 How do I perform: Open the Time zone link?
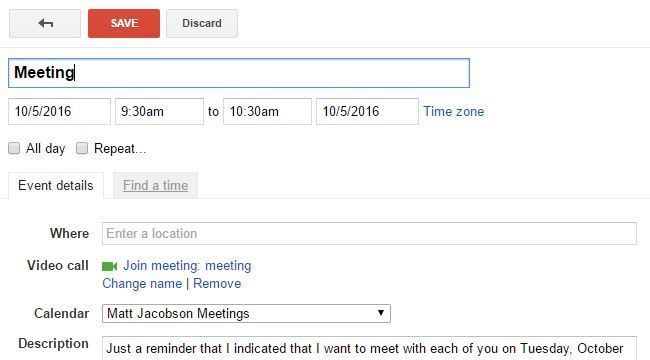[x=454, y=112]
